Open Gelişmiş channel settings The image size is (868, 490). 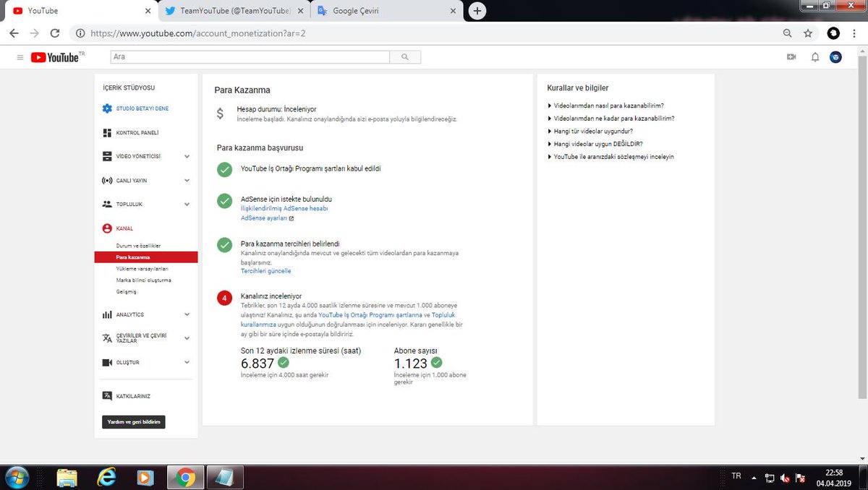(126, 291)
